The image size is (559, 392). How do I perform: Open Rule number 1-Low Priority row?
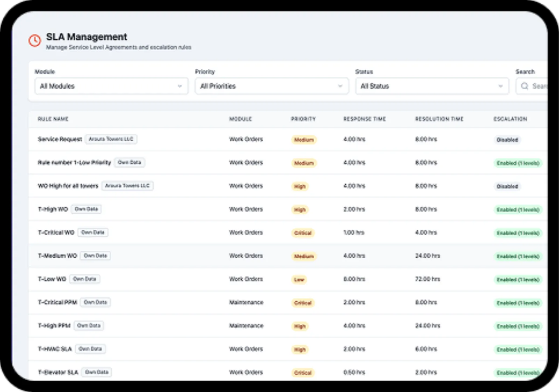[x=74, y=163]
